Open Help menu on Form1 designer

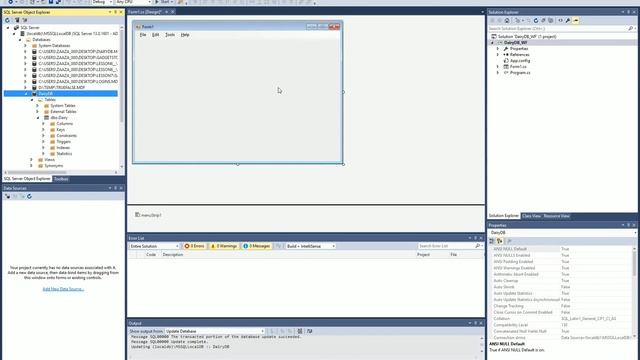[x=185, y=35]
